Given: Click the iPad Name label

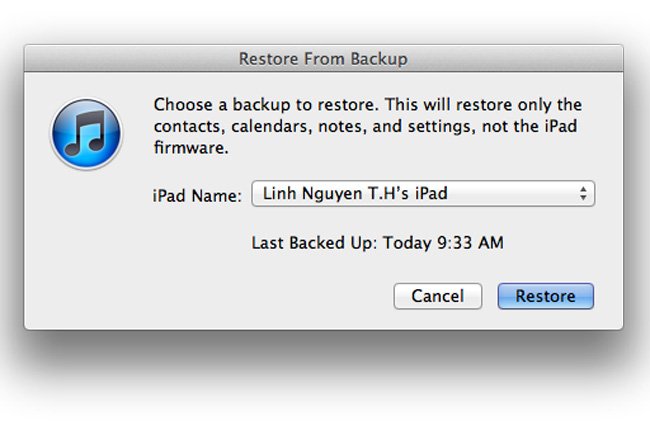Looking at the screenshot, I should coord(197,196).
